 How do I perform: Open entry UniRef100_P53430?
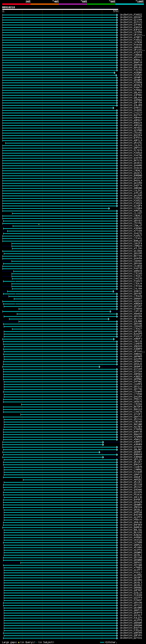point(131,495)
